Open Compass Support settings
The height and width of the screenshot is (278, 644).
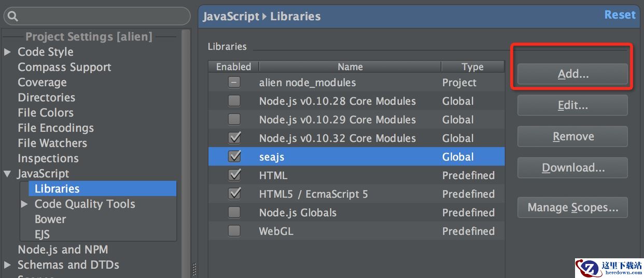point(64,67)
